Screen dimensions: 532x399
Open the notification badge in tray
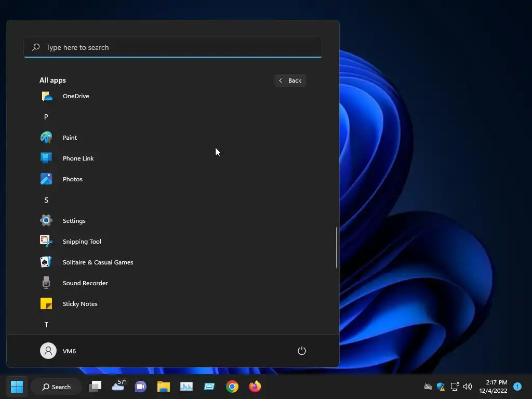(517, 387)
